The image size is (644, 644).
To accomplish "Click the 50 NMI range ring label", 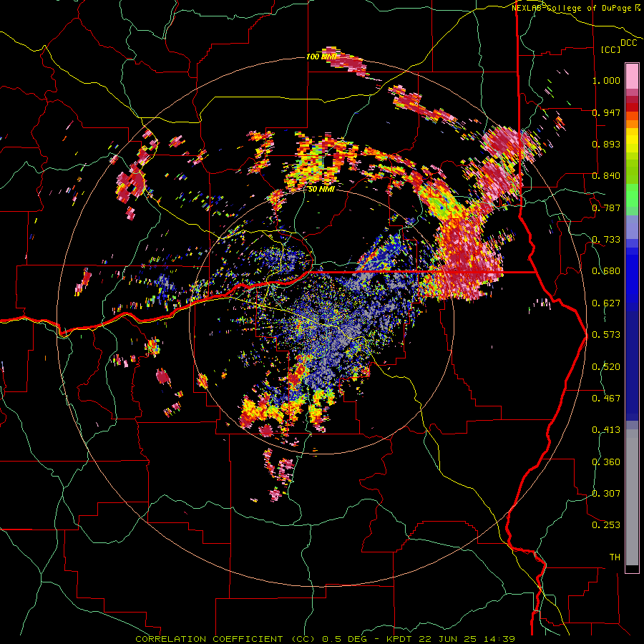I will click(321, 189).
